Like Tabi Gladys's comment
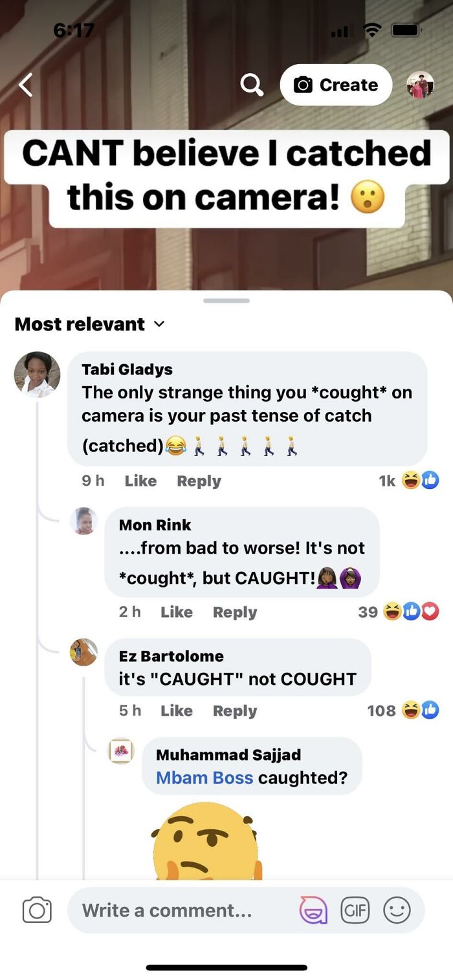Image resolution: width=453 pixels, height=980 pixels. [140, 481]
